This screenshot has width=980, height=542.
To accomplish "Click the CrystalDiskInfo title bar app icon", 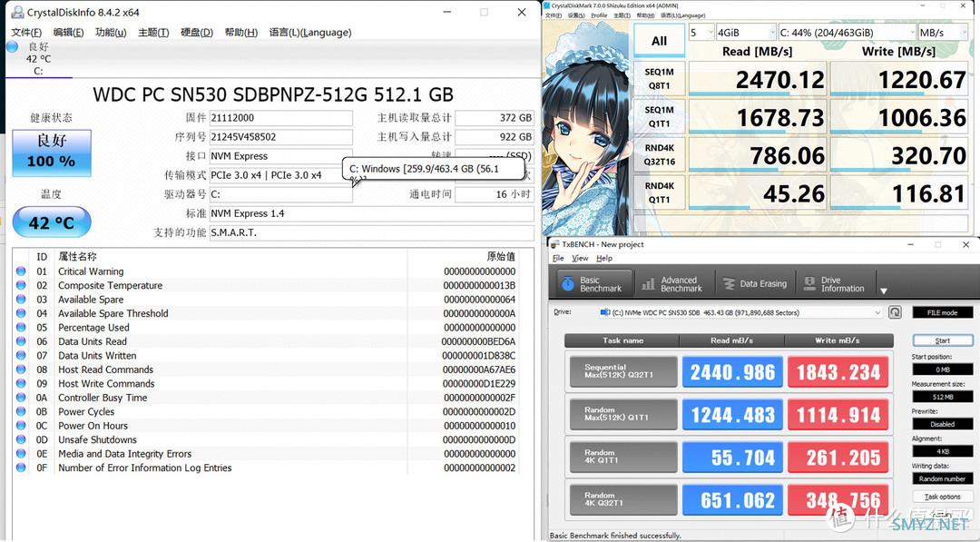I will (17, 12).
